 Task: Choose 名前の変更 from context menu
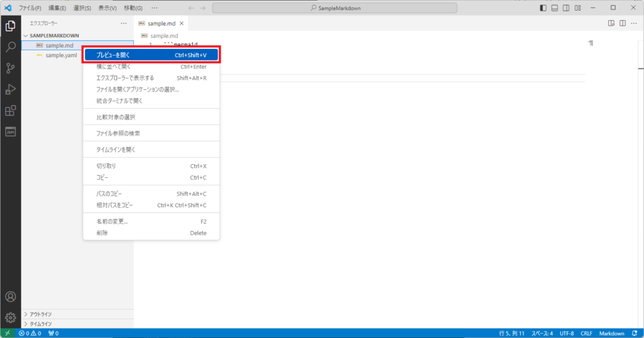pos(151,222)
